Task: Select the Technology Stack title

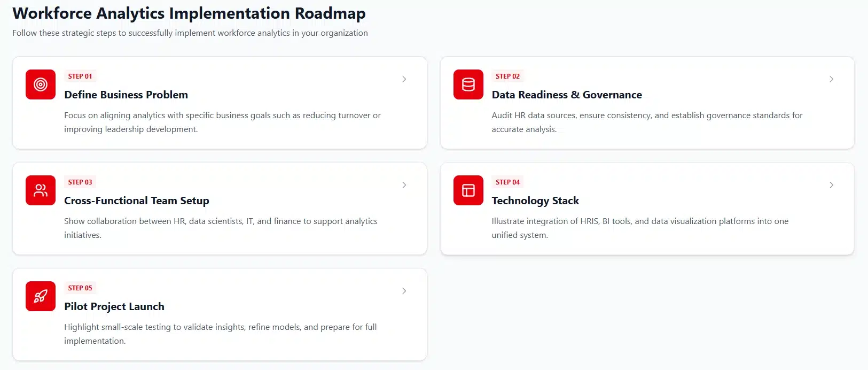Action: click(x=536, y=201)
